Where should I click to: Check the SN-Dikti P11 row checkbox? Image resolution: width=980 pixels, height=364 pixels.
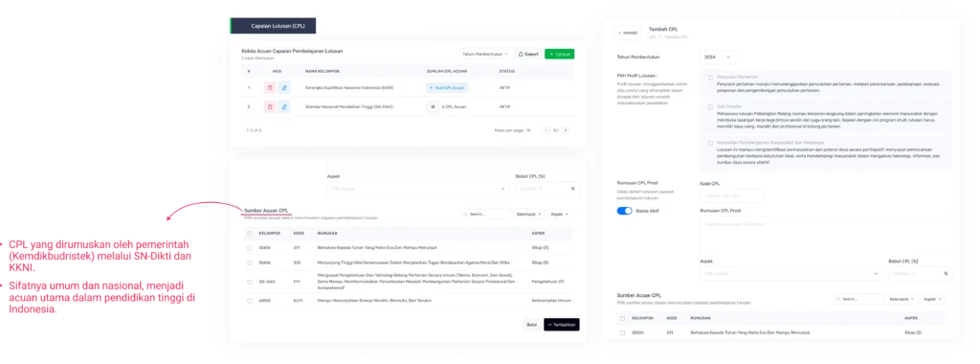[250, 282]
